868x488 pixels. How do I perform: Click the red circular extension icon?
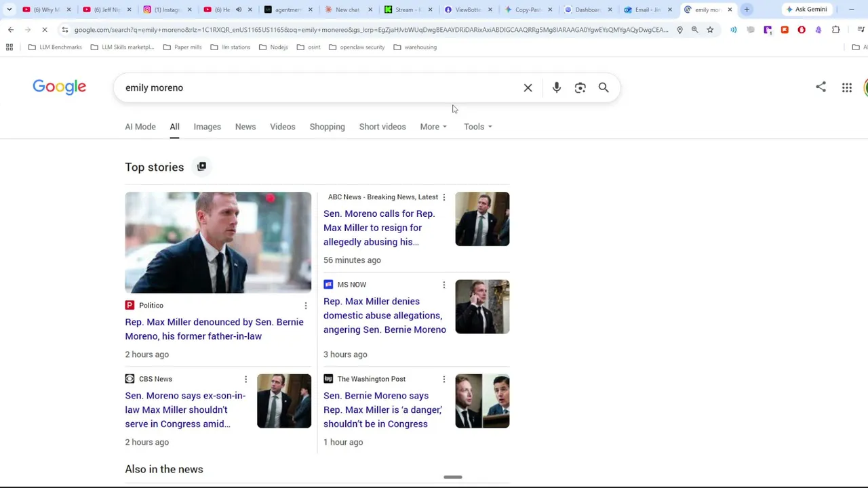[x=802, y=30]
